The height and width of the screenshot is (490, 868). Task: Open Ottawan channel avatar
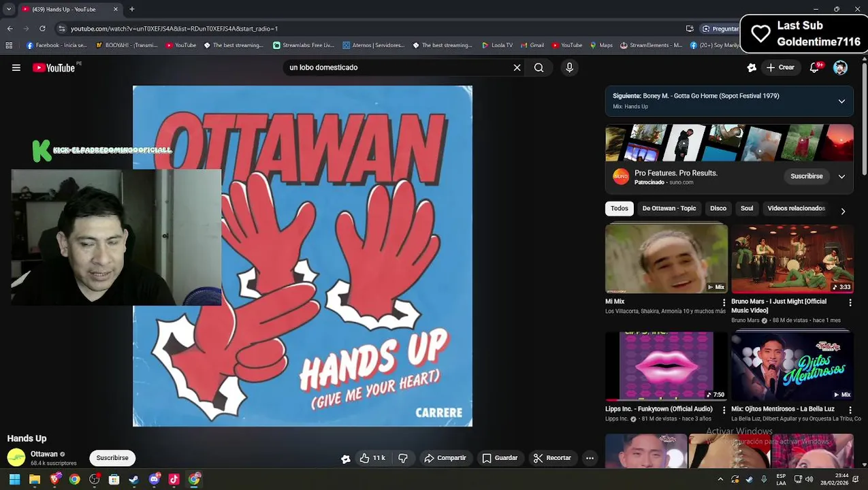tap(16, 458)
